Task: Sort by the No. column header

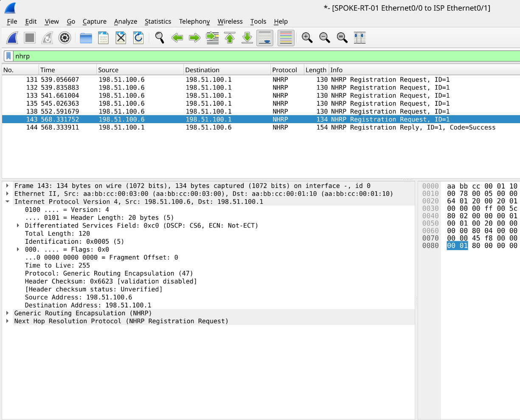Action: pyautogui.click(x=20, y=70)
